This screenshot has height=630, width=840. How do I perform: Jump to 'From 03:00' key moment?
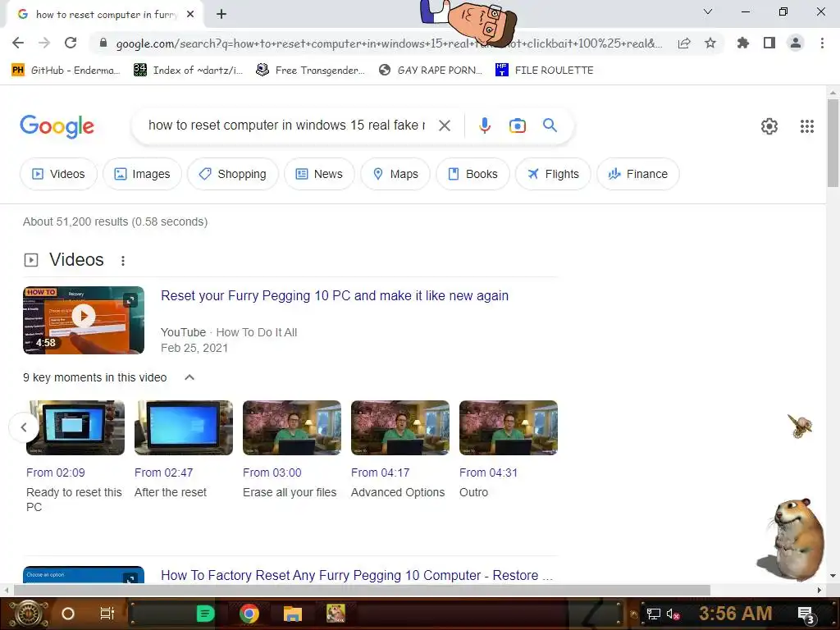pyautogui.click(x=272, y=472)
